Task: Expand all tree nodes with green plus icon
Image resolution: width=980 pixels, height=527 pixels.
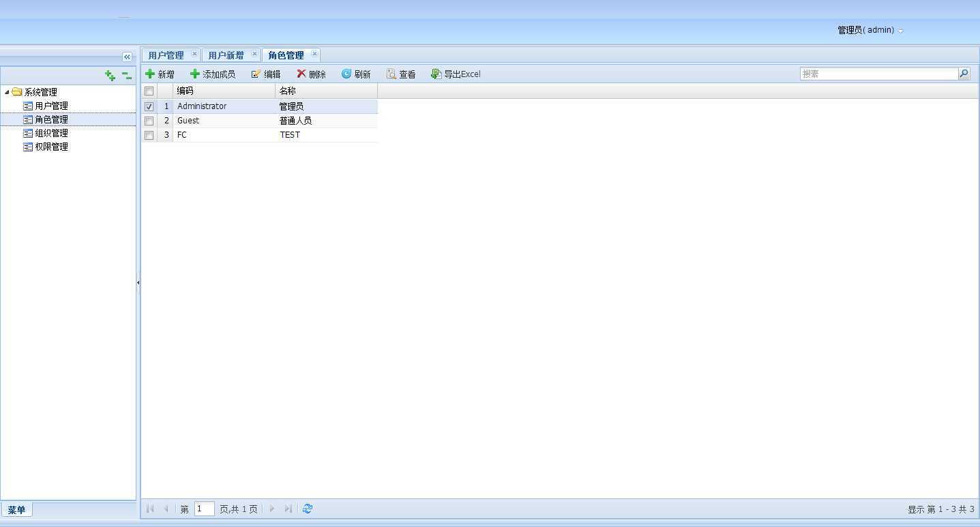Action: [110, 76]
